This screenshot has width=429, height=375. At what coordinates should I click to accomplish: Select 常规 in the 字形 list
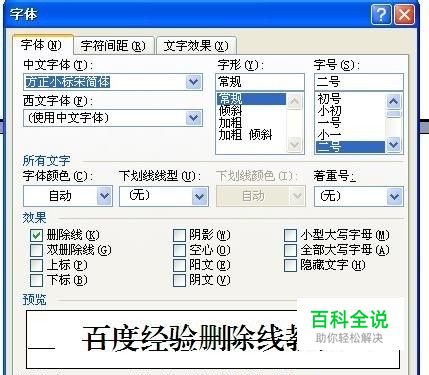point(251,98)
